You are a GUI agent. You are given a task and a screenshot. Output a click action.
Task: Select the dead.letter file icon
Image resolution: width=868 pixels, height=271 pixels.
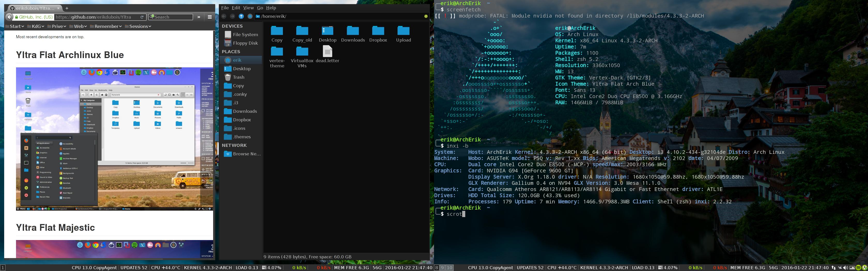328,51
